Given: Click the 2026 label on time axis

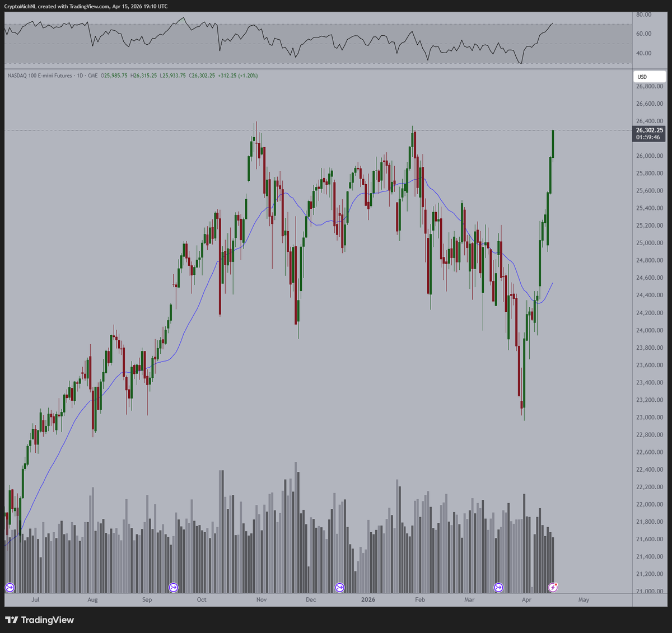Looking at the screenshot, I should click(368, 599).
